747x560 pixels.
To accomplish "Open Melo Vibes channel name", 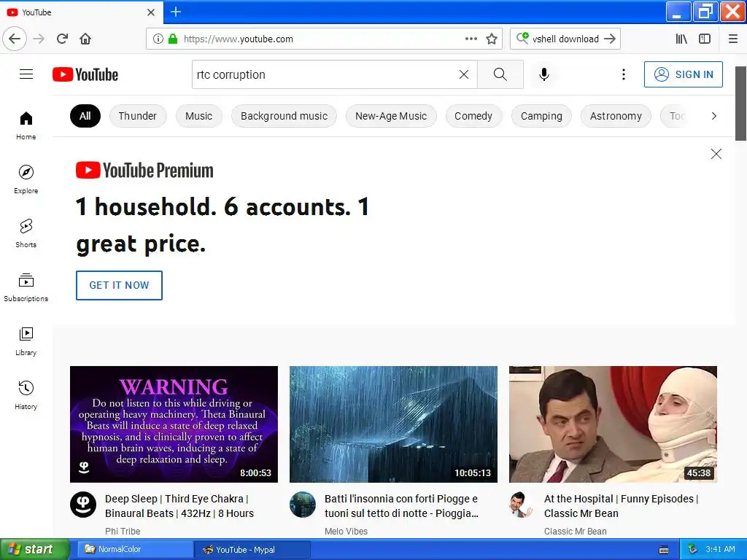I will (347, 531).
